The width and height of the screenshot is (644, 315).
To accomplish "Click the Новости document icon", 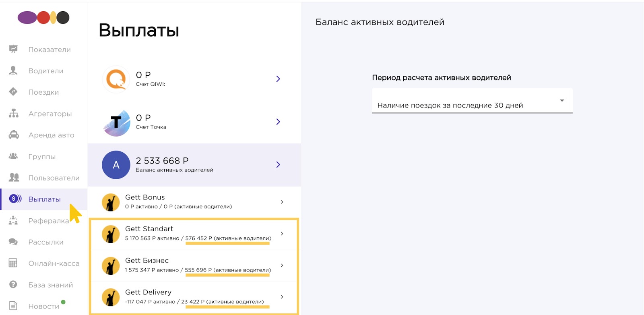I will 13,306.
